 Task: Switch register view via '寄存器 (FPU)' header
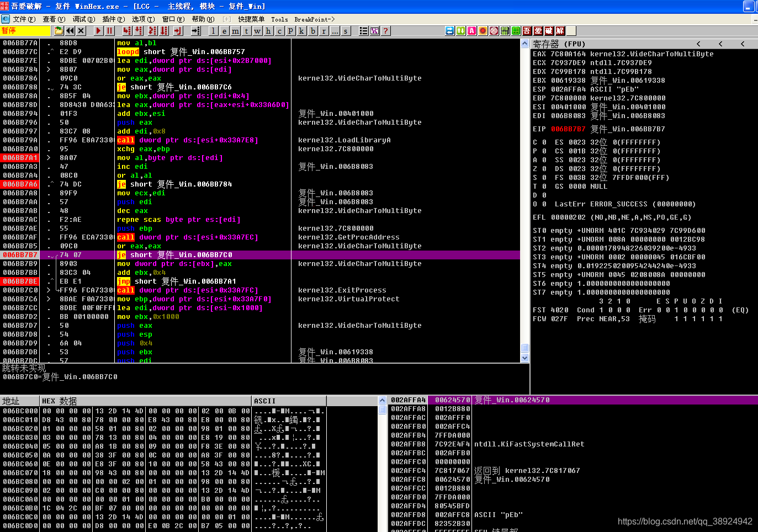[559, 44]
